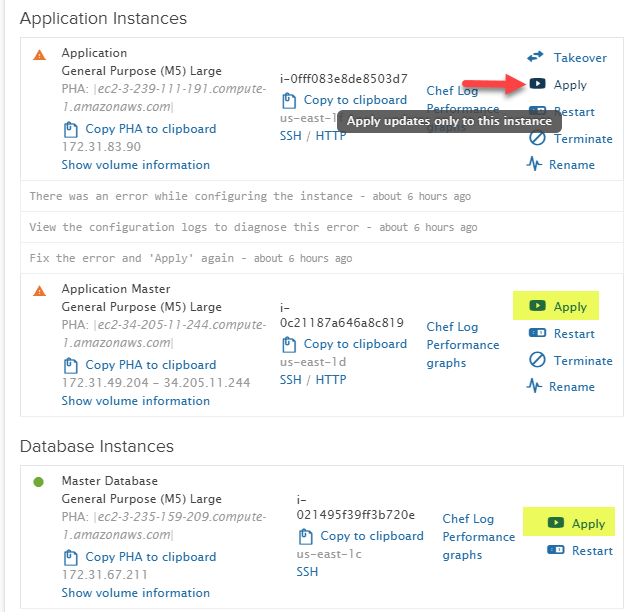Click the Apply icon on Application Master

[x=538, y=307]
